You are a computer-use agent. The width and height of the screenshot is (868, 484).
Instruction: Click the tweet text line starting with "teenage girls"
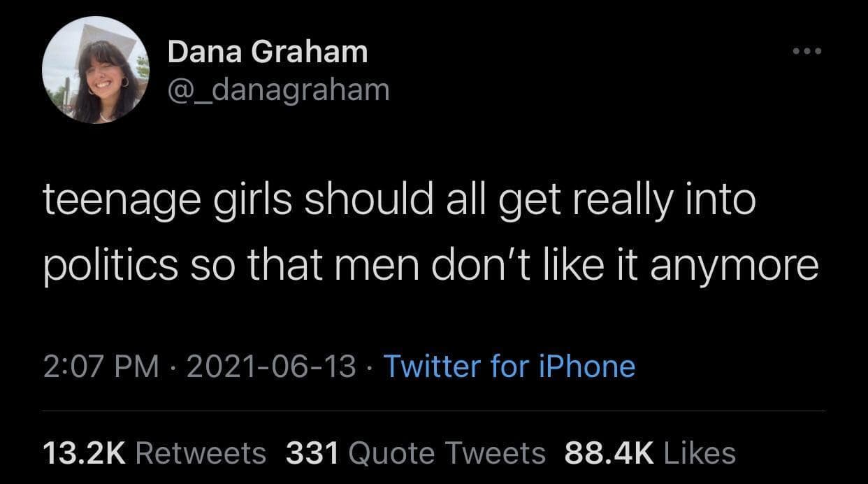[398, 201]
